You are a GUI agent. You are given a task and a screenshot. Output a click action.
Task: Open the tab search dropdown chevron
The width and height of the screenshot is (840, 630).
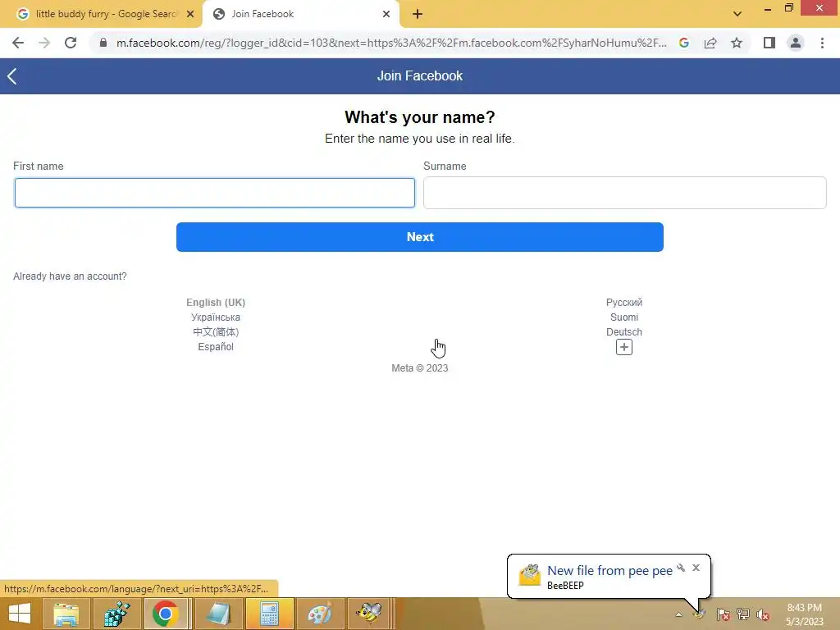[x=737, y=14]
